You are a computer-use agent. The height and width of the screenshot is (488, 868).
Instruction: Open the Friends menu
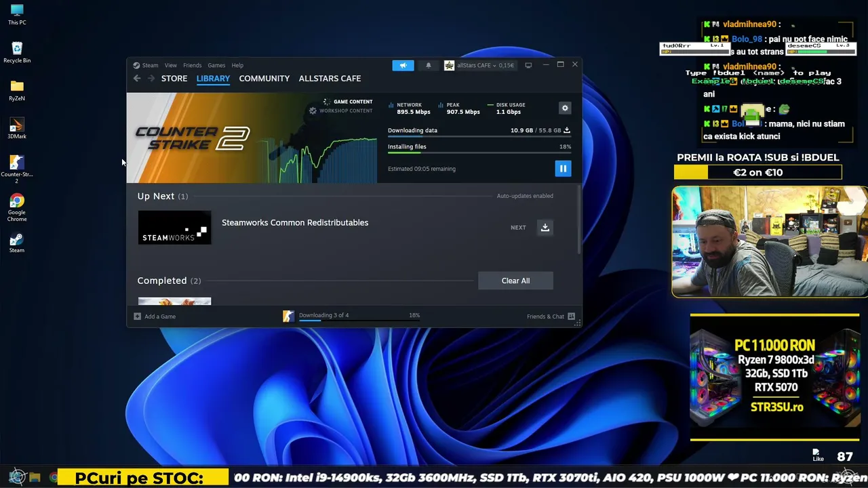point(192,65)
